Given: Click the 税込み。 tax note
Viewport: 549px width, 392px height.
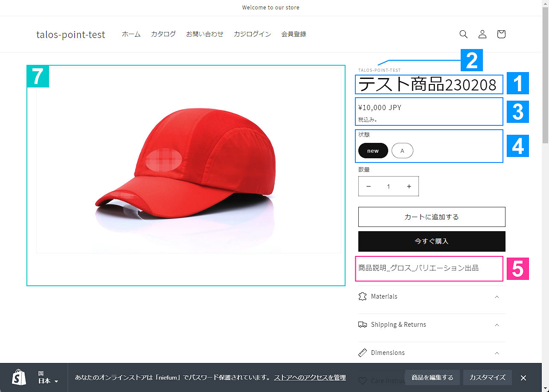Looking at the screenshot, I should click(x=368, y=120).
